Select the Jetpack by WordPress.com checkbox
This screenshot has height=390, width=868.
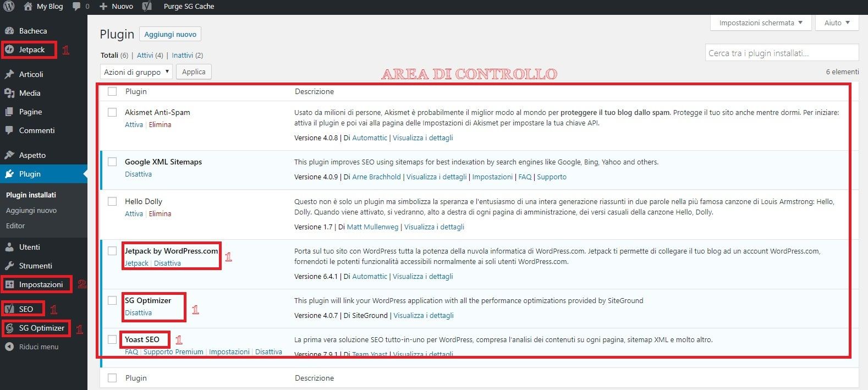pos(112,251)
